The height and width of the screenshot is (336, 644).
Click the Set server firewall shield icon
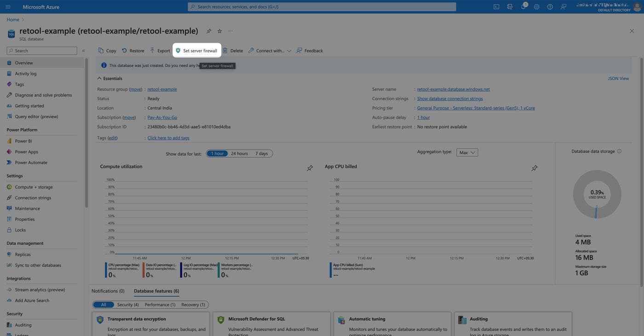click(178, 51)
